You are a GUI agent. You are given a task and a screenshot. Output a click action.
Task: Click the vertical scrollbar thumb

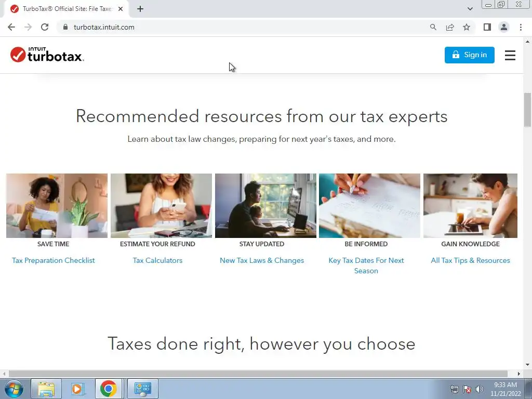coord(528,110)
